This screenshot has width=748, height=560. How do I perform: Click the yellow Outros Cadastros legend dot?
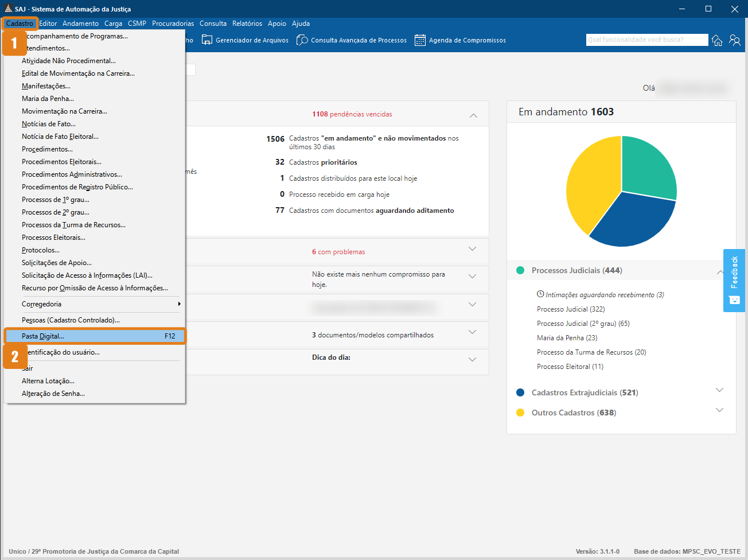tap(520, 413)
